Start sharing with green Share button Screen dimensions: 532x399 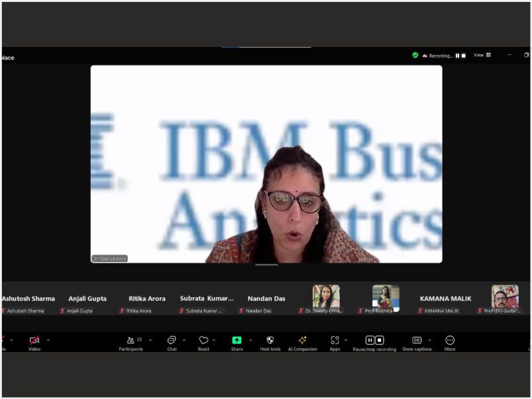pyautogui.click(x=237, y=341)
